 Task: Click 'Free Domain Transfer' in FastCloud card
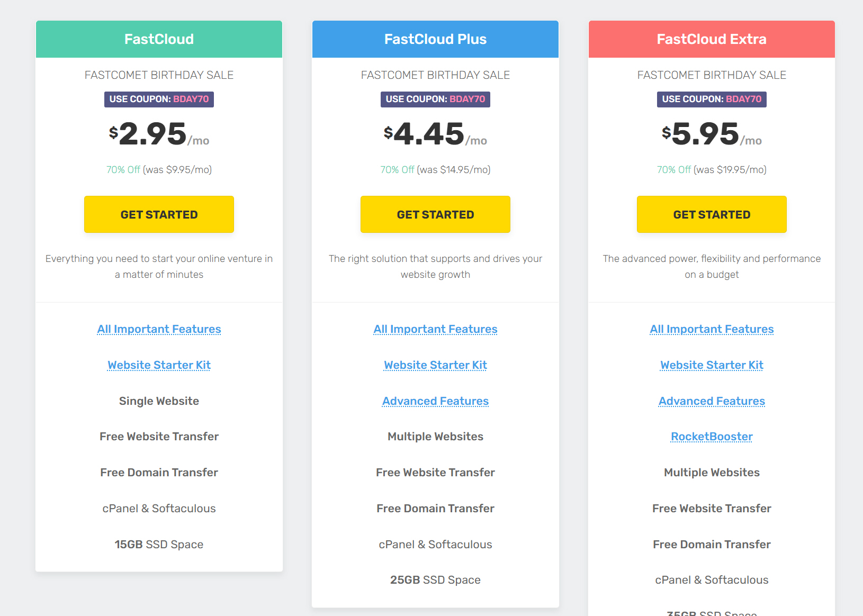[x=159, y=473]
